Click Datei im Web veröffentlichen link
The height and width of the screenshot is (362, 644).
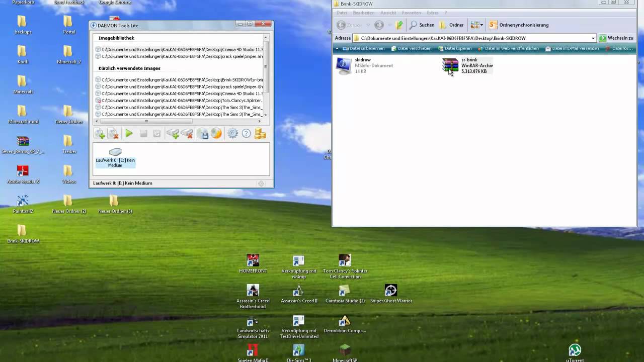[x=508, y=49]
